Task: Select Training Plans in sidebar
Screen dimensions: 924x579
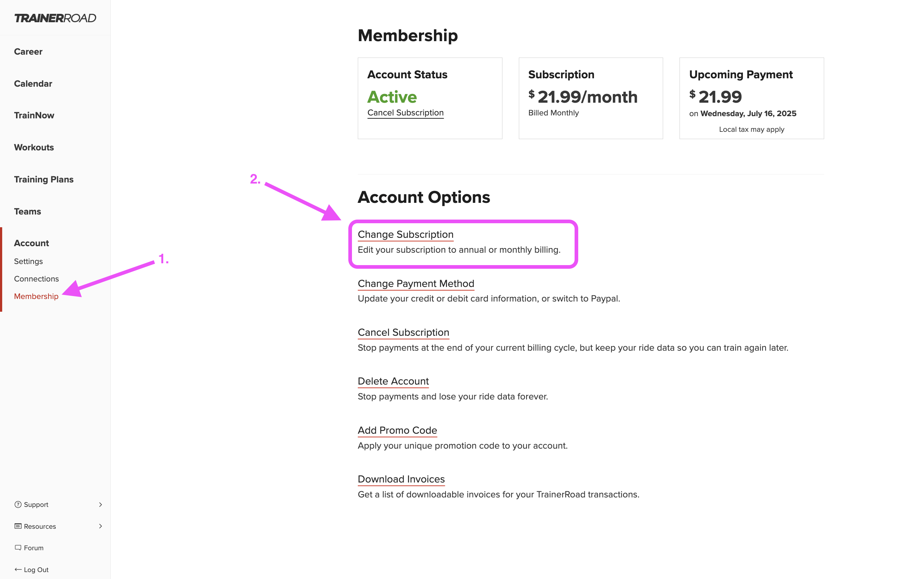Action: coord(44,179)
